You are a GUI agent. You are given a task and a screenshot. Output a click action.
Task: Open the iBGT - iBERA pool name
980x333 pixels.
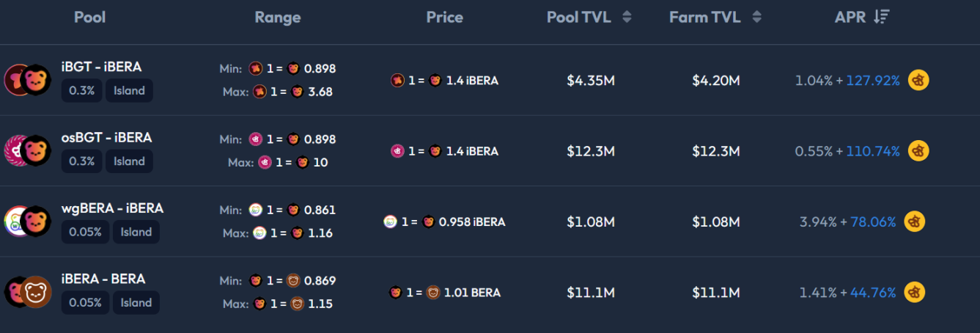click(101, 67)
